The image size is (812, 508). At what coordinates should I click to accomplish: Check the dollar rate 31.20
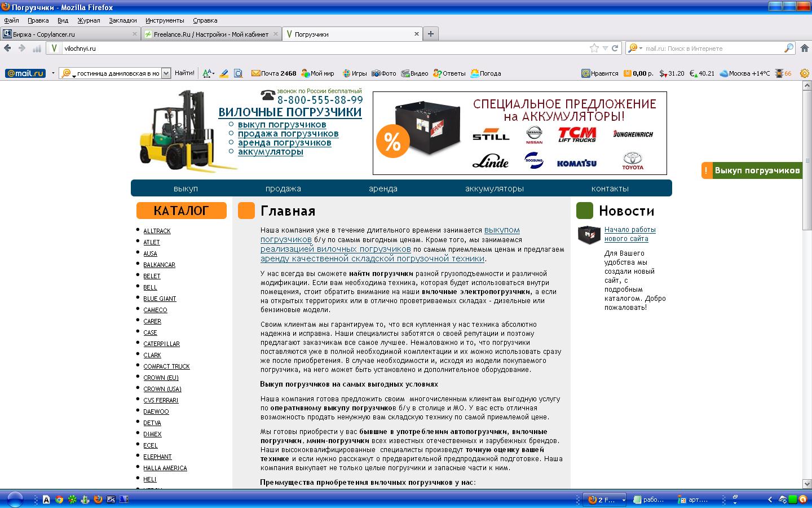pos(672,73)
